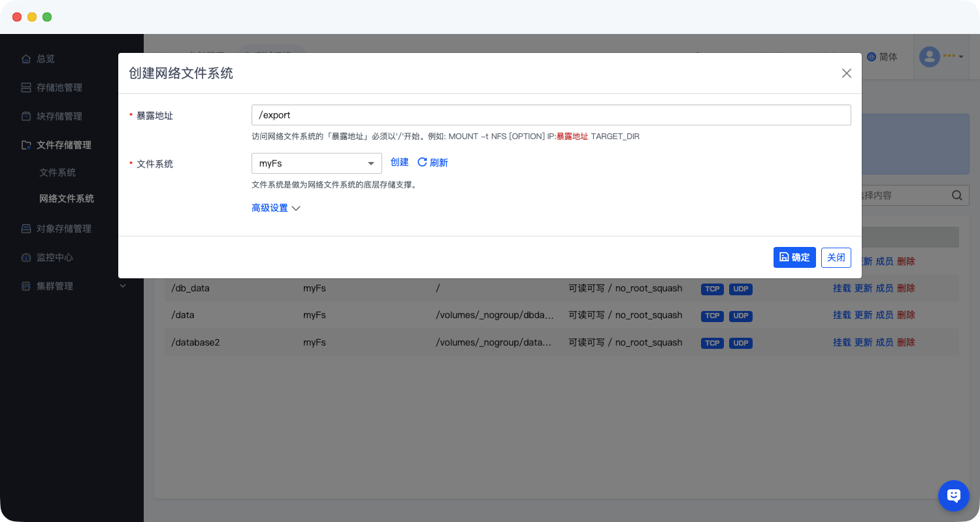
Task: Click the 总览 home icon in sidebar
Action: click(x=26, y=59)
